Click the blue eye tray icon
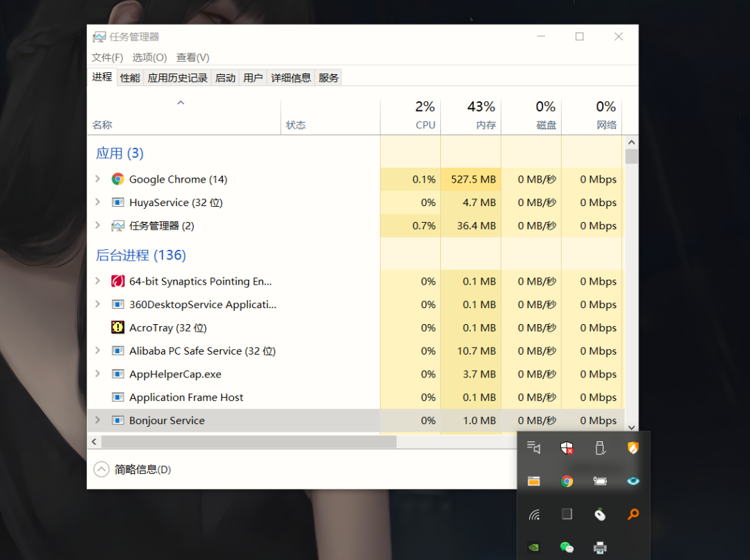The width and height of the screenshot is (750, 560). pos(633,481)
